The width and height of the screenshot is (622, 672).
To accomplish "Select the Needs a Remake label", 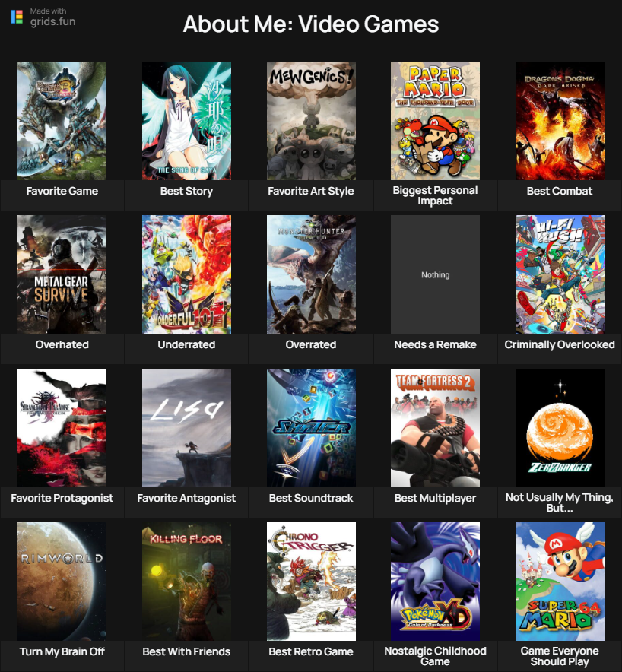I will coord(435,344).
